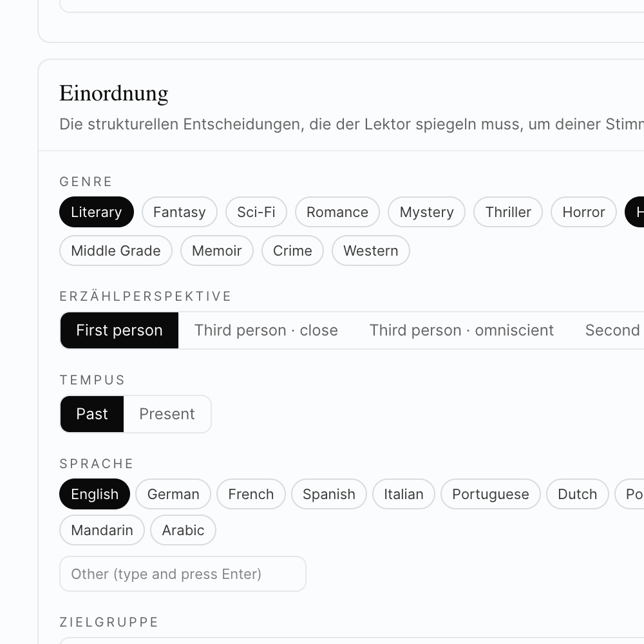Deselect the Literary genre chip
644x644 pixels.
pyautogui.click(x=96, y=212)
